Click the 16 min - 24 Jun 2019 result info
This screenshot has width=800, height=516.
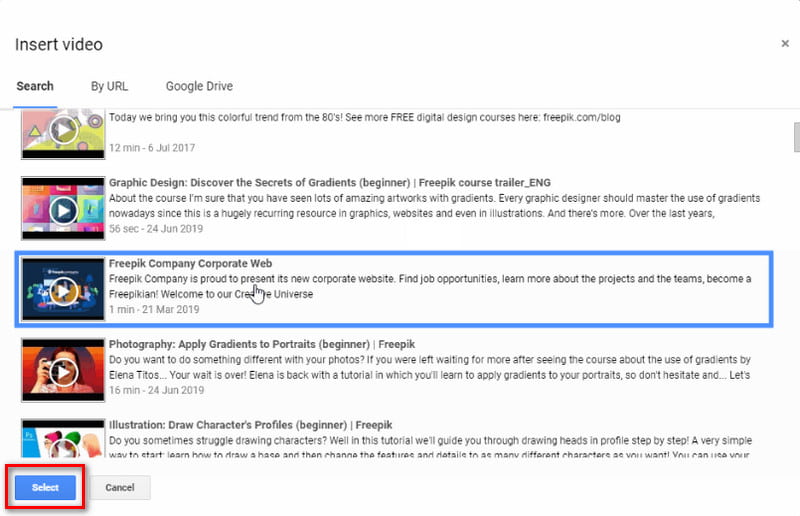click(x=156, y=390)
